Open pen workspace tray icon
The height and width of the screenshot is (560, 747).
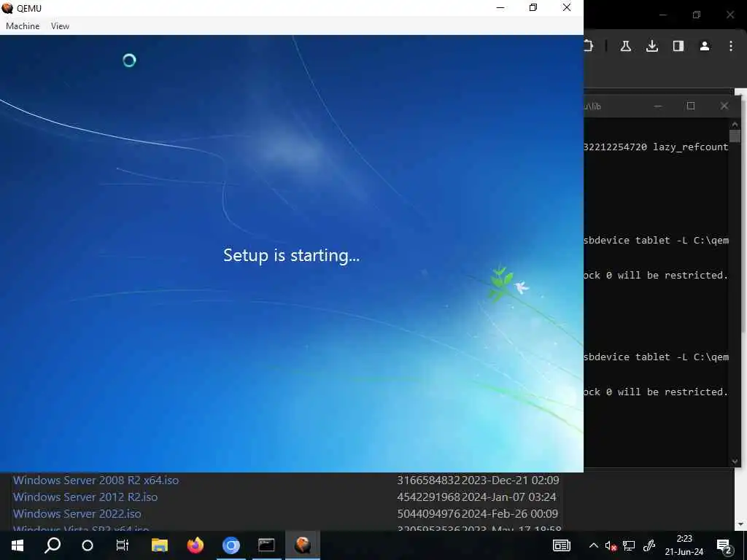649,545
